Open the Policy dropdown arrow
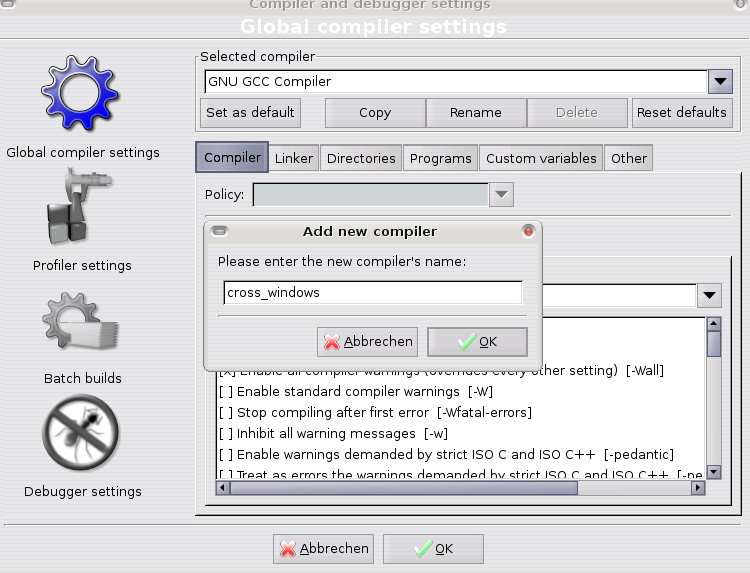 (x=501, y=195)
